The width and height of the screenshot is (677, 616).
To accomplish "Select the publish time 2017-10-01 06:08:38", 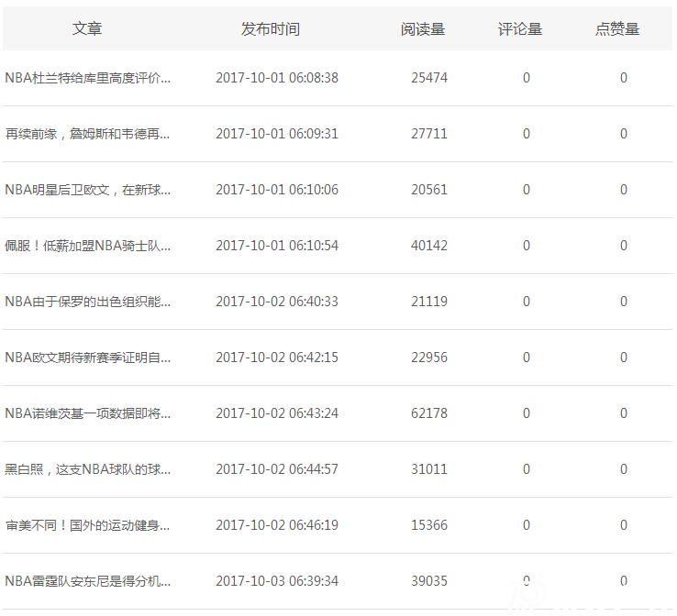I will (x=277, y=78).
